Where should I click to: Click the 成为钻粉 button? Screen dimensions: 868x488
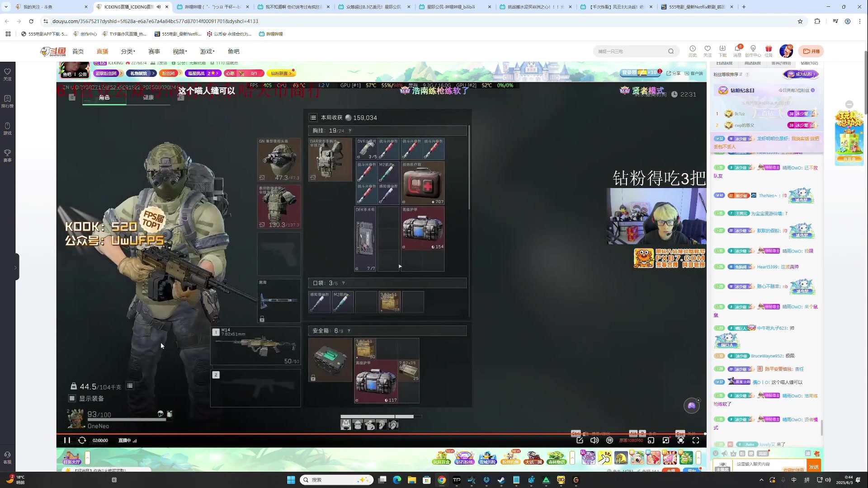pos(801,74)
